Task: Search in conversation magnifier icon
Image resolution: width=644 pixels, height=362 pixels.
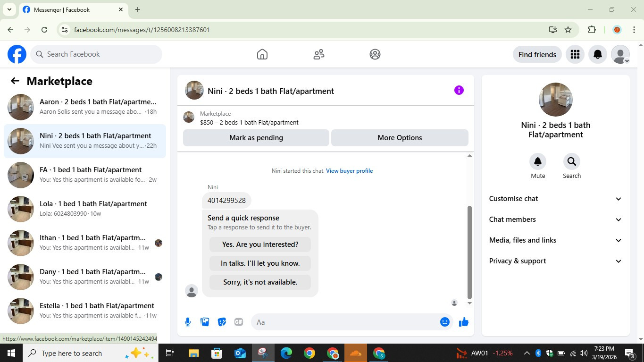Action: coord(572,161)
